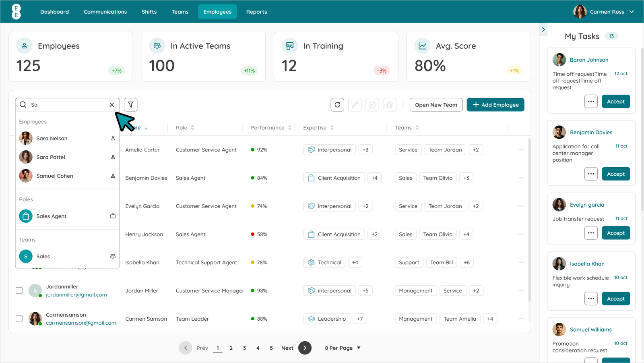Go to previous page with the left arrow

186,348
